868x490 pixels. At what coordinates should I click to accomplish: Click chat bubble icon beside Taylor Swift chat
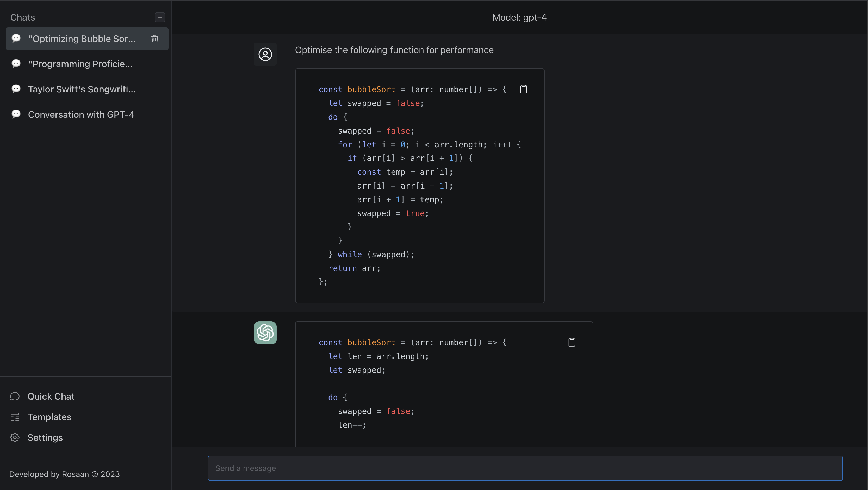pos(16,89)
